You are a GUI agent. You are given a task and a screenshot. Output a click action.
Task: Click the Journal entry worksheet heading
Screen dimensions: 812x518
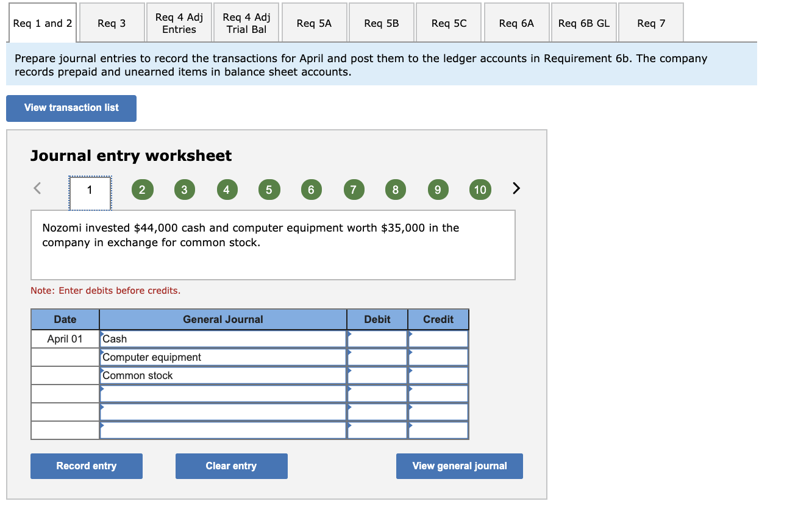[x=131, y=156]
